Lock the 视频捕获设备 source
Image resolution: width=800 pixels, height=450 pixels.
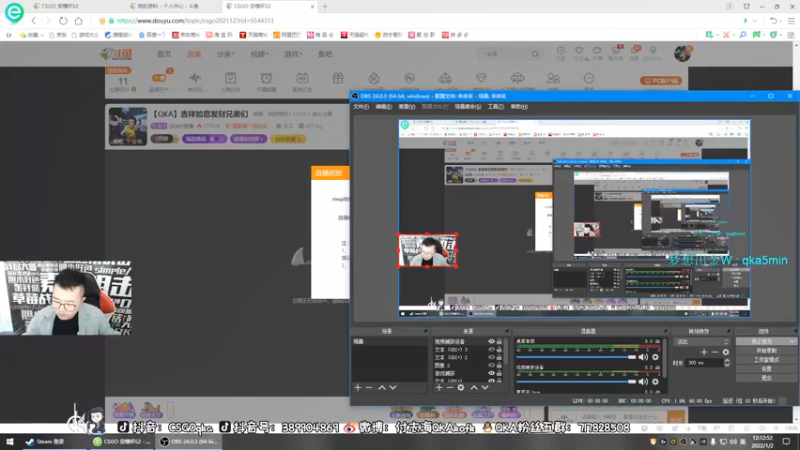(x=499, y=342)
